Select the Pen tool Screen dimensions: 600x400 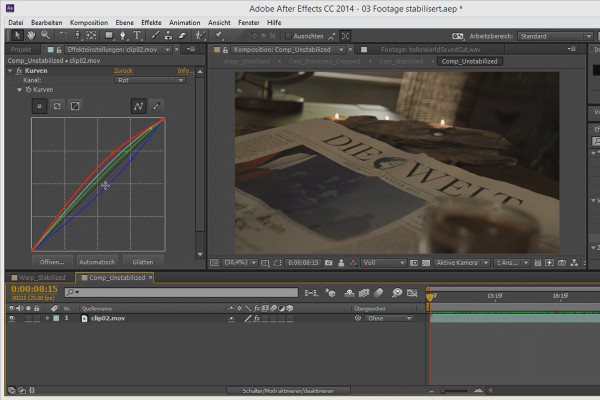tap(123, 36)
